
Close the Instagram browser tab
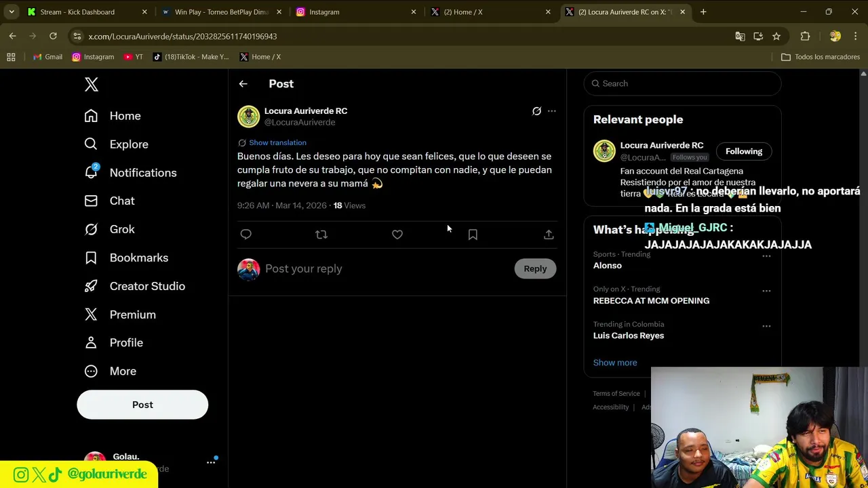tap(414, 12)
